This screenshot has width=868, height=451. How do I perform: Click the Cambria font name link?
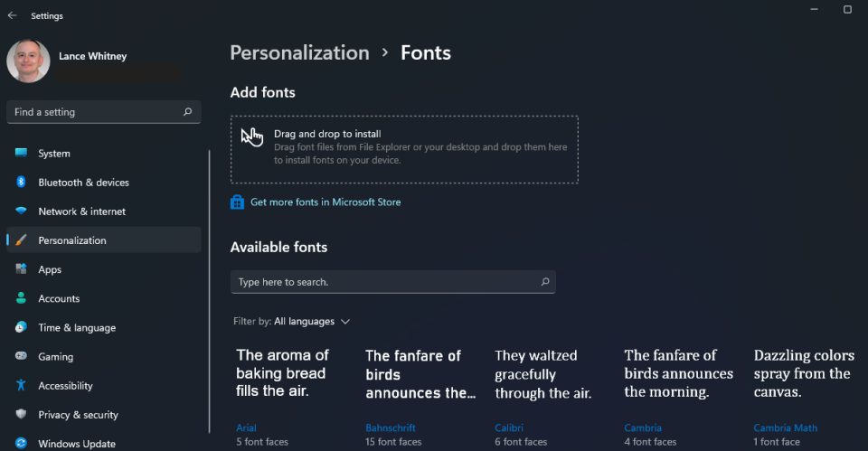coord(643,428)
